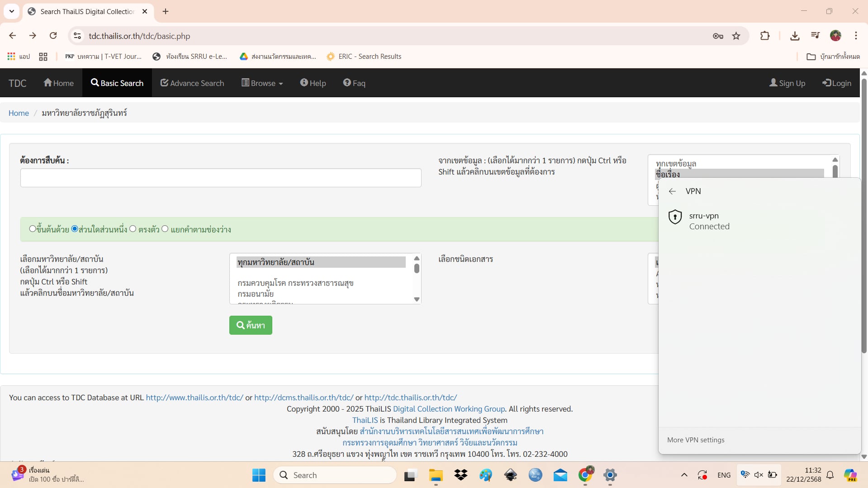Click the bookmark star icon in address bar
Viewport: 868px width, 488px height.
[736, 36]
